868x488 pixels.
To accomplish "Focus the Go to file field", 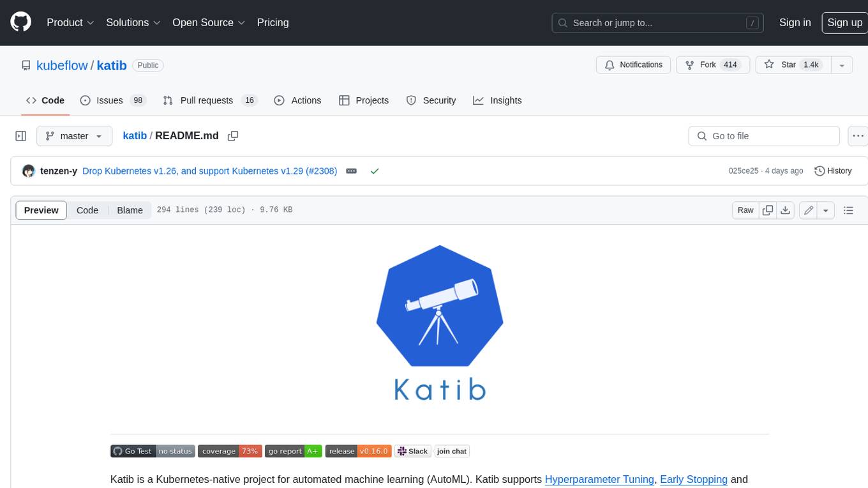I will (764, 136).
